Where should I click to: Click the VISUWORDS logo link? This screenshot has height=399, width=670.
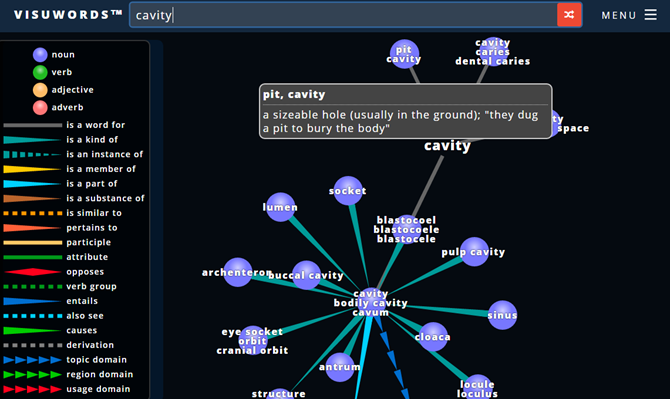(68, 15)
